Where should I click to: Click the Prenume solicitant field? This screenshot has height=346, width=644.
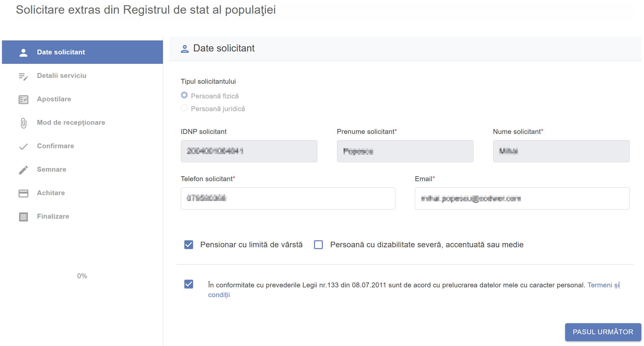(x=405, y=151)
